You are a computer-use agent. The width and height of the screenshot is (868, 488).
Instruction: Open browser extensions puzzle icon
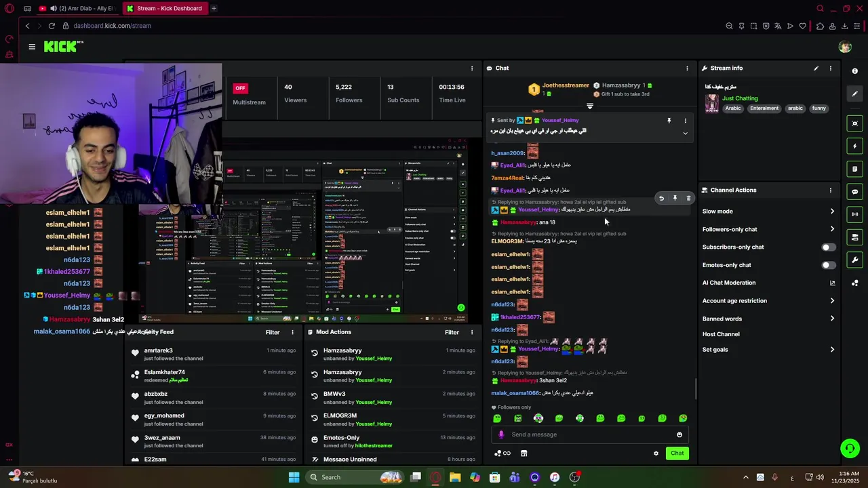pyautogui.click(x=820, y=26)
